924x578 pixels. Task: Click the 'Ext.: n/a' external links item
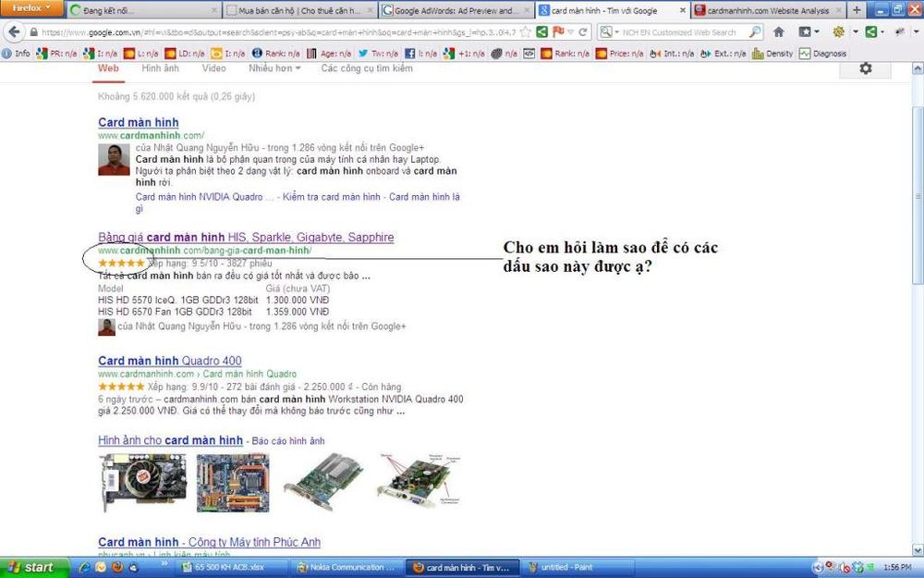723,54
